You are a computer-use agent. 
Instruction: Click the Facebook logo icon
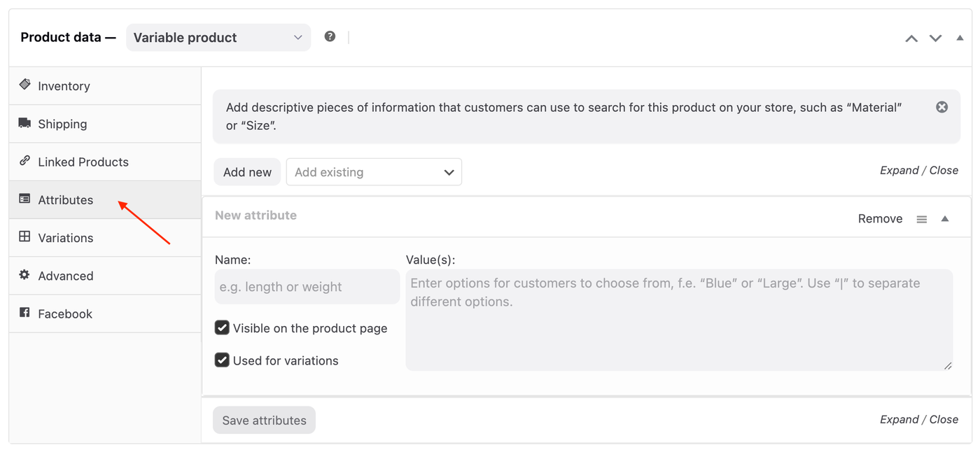tap(24, 313)
